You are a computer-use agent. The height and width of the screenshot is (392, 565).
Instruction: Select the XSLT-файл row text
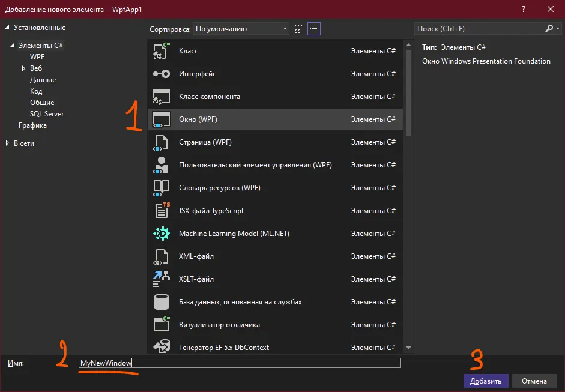point(196,279)
